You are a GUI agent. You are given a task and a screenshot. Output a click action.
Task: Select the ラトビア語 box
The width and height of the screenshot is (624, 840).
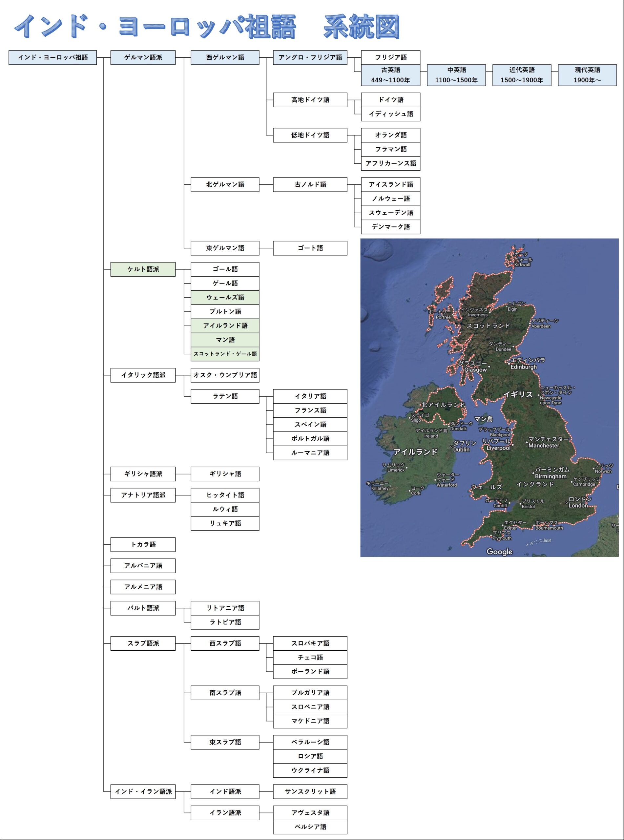pos(225,622)
